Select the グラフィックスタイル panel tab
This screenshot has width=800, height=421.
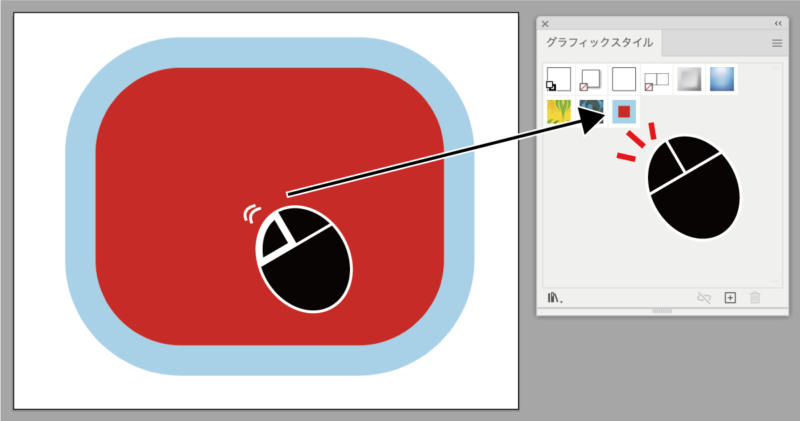click(599, 42)
